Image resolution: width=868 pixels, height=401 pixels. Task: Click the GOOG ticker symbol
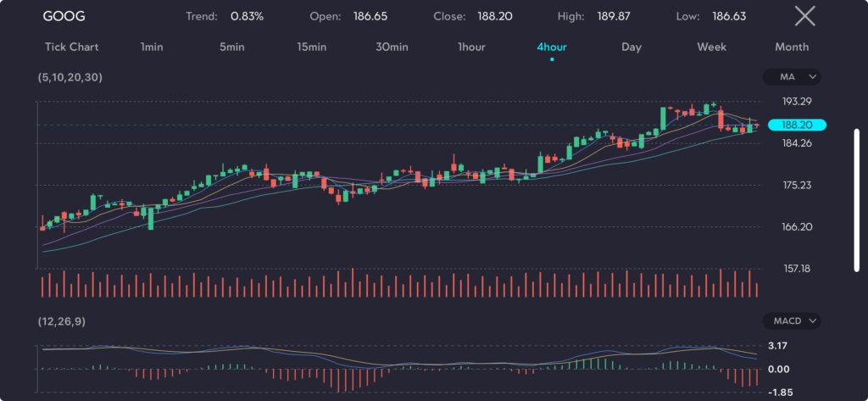tap(64, 16)
